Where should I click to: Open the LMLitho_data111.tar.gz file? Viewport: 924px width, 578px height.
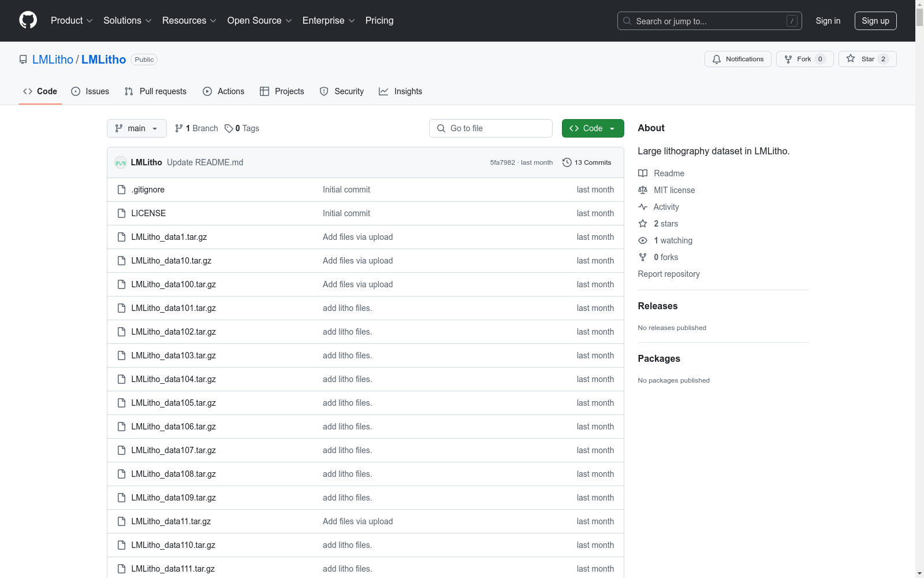point(173,569)
